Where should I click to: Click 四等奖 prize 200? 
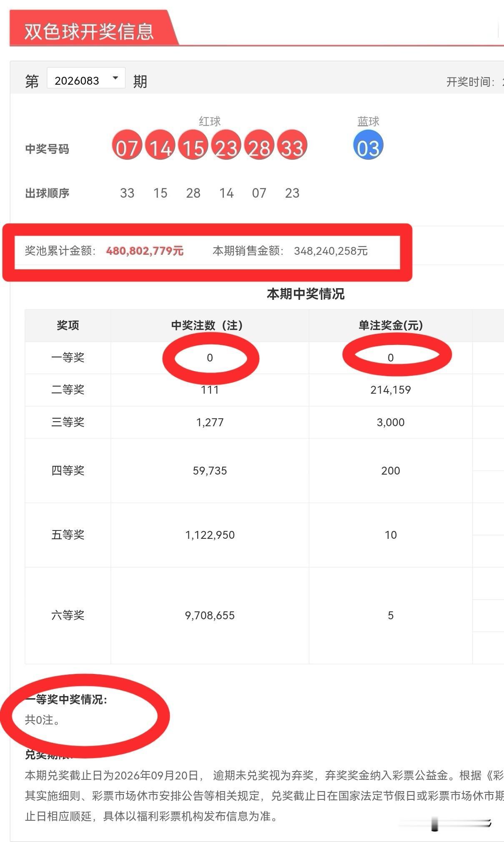click(391, 470)
